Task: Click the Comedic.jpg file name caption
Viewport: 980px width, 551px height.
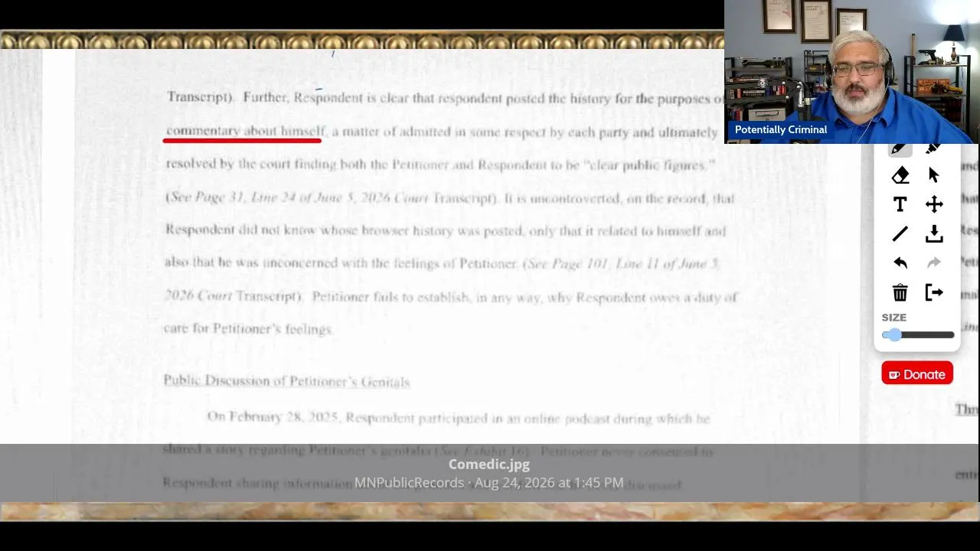Action: 489,465
